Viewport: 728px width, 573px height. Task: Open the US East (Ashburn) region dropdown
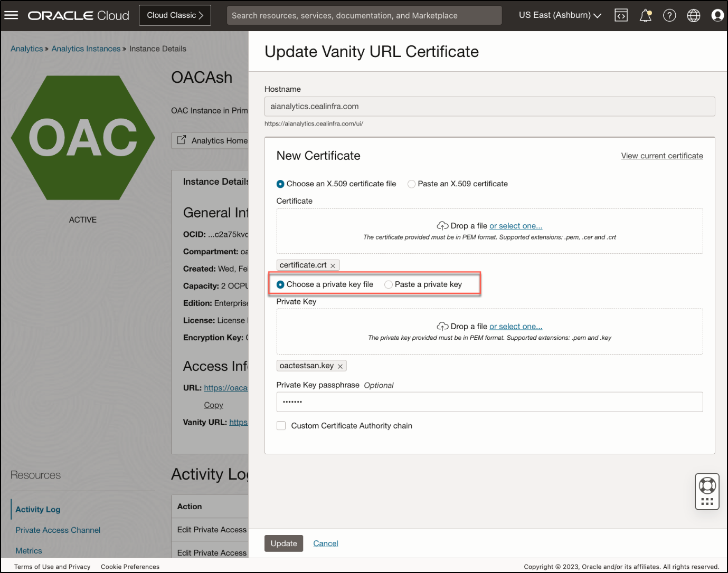click(x=560, y=15)
